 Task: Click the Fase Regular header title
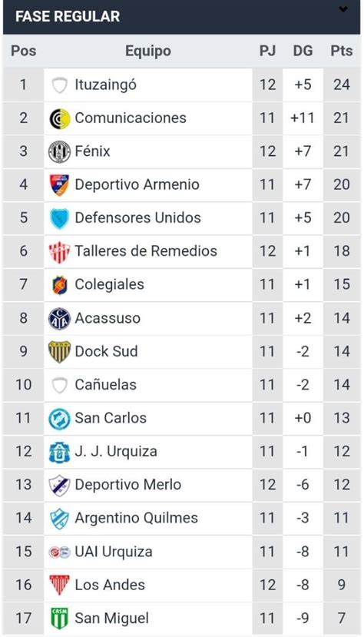pyautogui.click(x=68, y=16)
